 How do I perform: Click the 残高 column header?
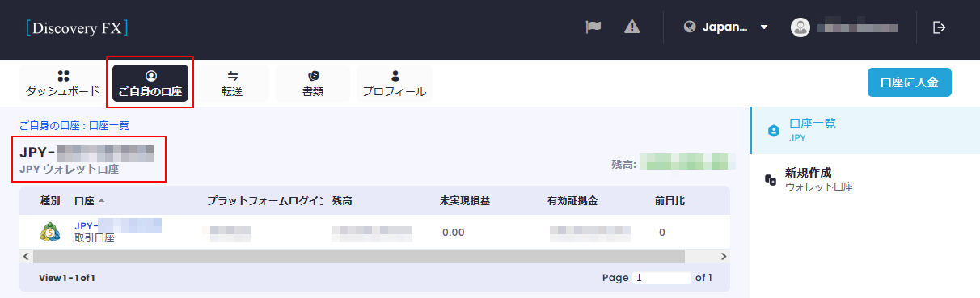coord(343,200)
